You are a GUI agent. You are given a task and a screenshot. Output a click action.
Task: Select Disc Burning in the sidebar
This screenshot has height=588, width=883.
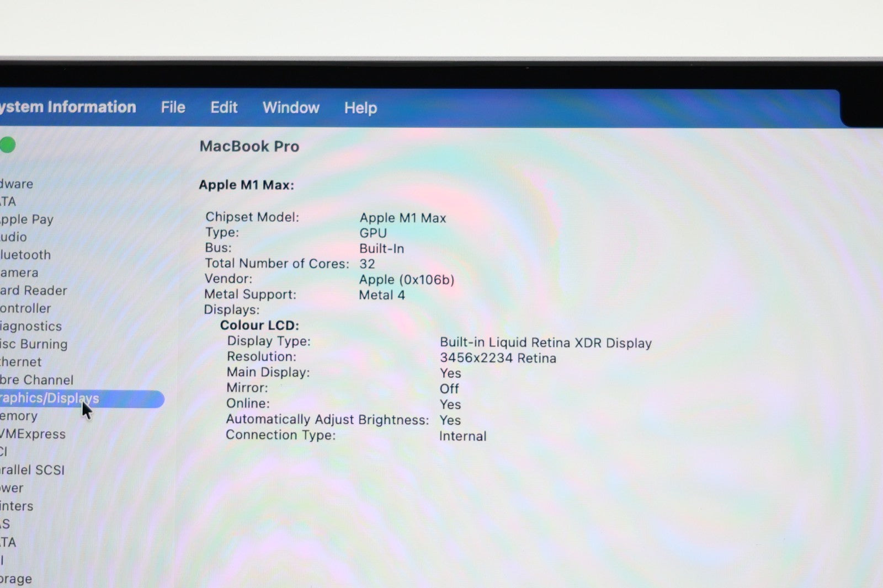(34, 344)
